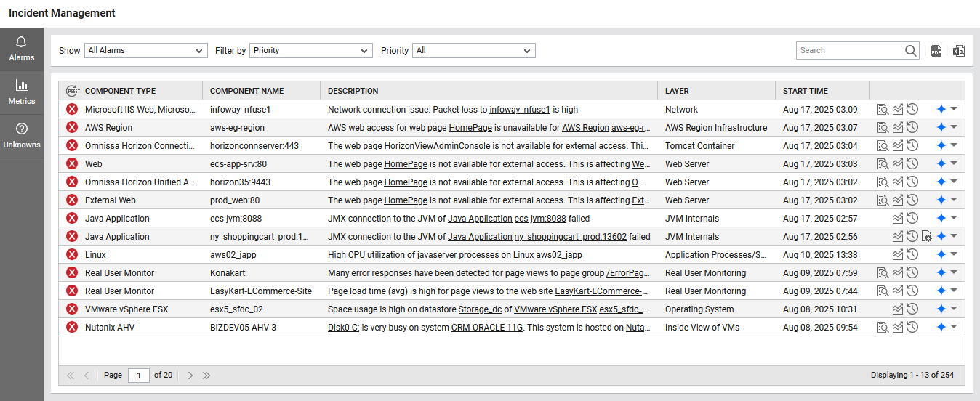Click the search magnifier icon
This screenshot has width=980, height=401.
pos(911,51)
